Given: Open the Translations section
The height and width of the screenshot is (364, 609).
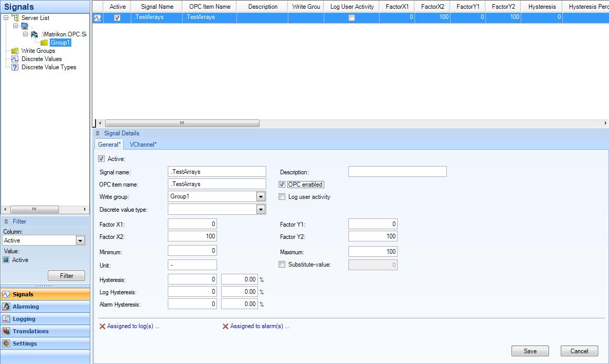Looking at the screenshot, I should [30, 331].
